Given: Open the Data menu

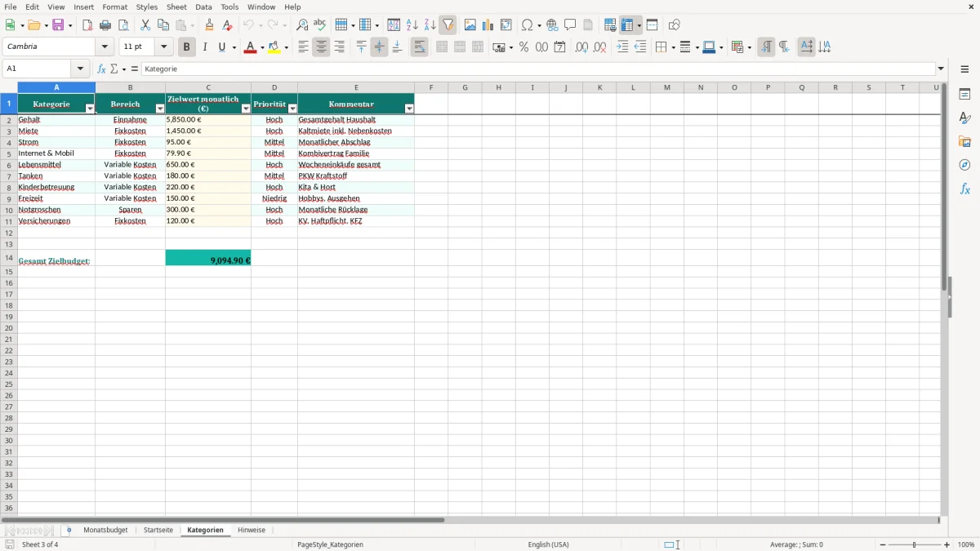Looking at the screenshot, I should pyautogui.click(x=203, y=7).
